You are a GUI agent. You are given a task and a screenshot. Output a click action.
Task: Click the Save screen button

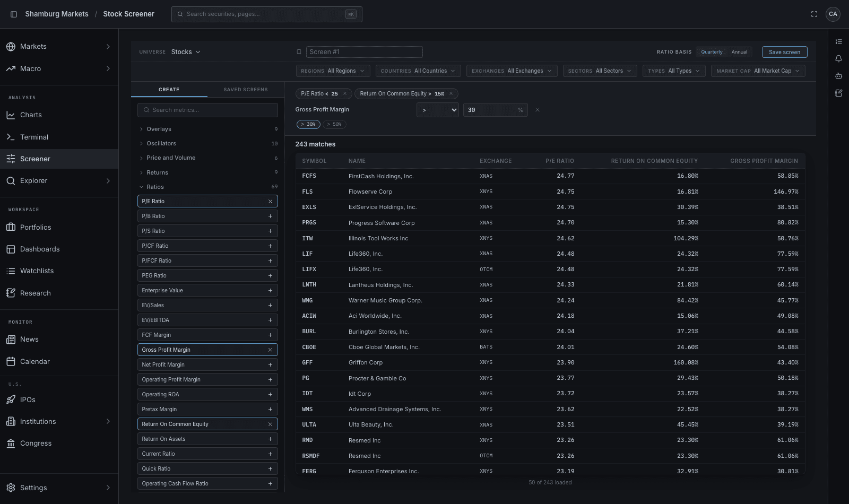tap(784, 52)
